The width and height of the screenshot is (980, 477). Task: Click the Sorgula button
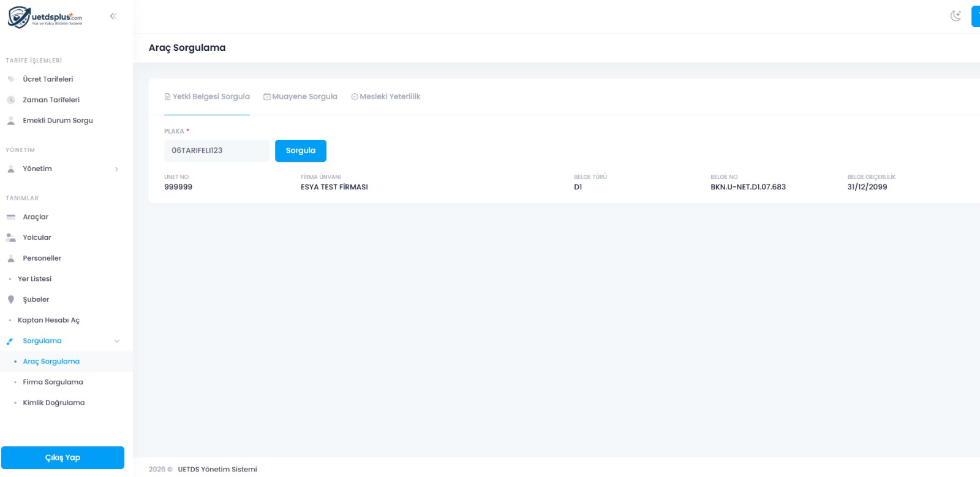[x=301, y=151]
